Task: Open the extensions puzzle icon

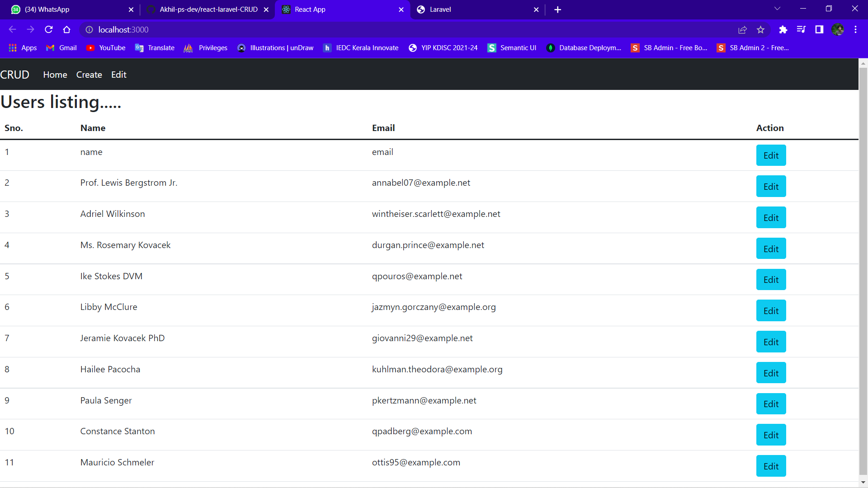Action: pos(783,29)
